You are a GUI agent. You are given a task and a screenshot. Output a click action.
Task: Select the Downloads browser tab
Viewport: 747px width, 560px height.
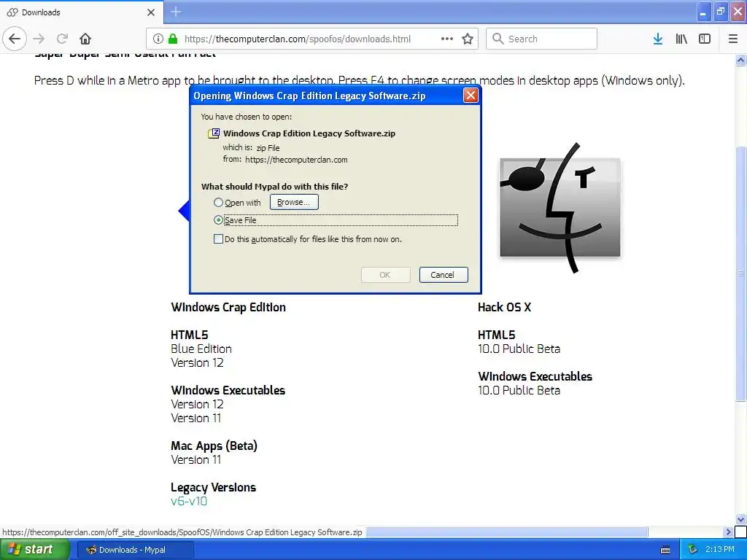click(x=81, y=12)
